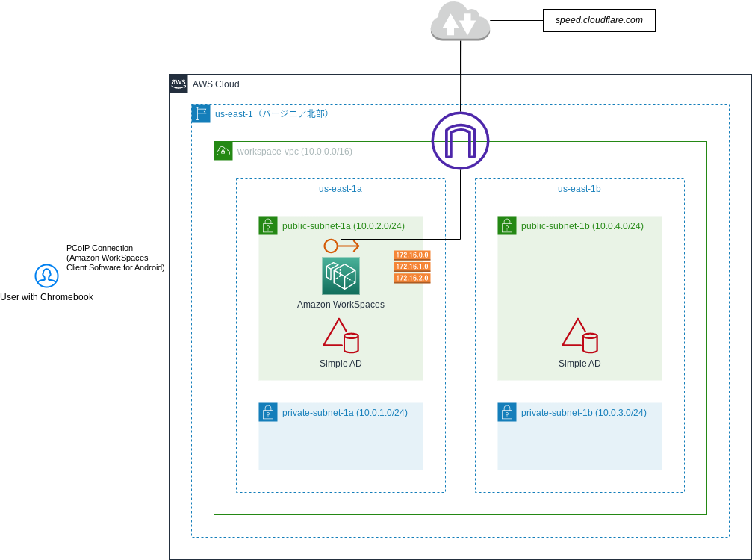Click the orange elastic network interface icon

coord(341,246)
